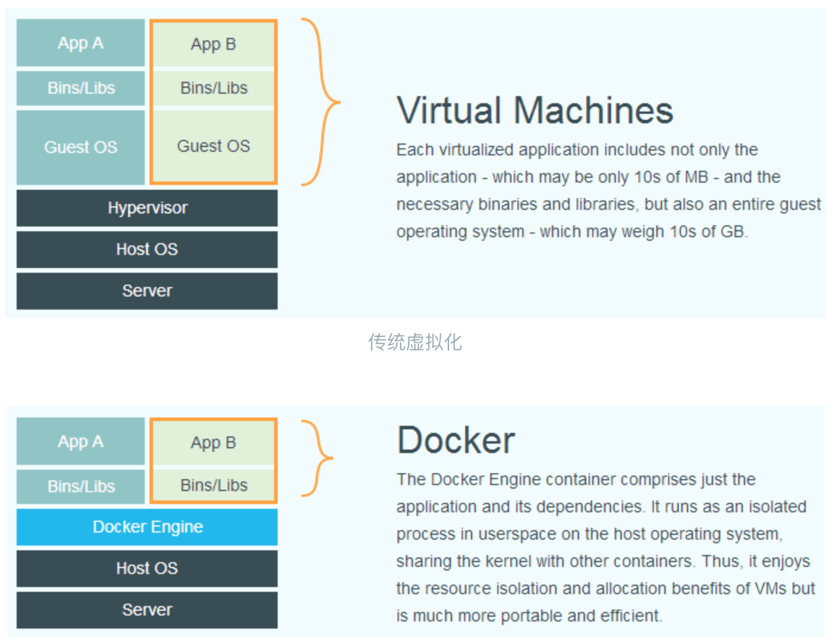Click the orange curly brace beside Virtual Machines diagram

point(322,102)
